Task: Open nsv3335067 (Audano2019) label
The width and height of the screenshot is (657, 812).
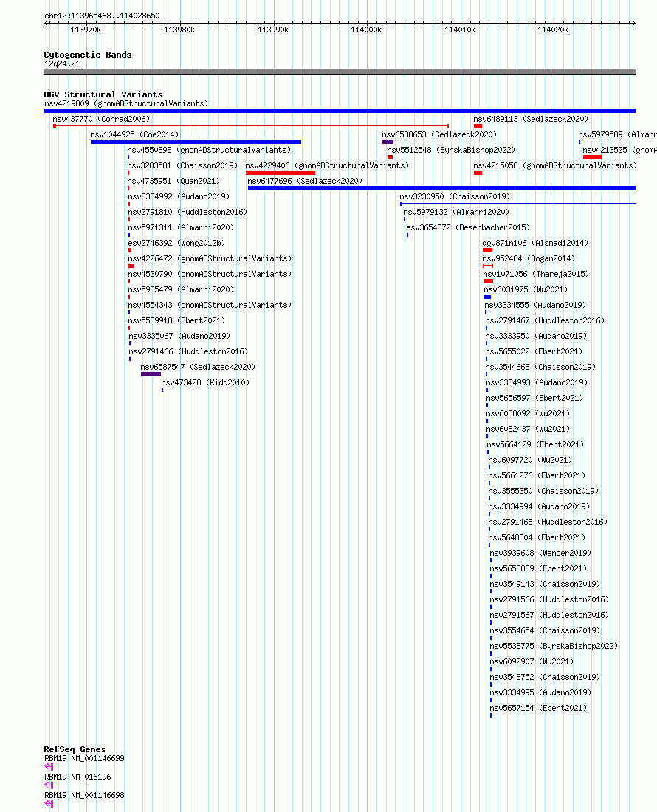Action: [x=179, y=337]
